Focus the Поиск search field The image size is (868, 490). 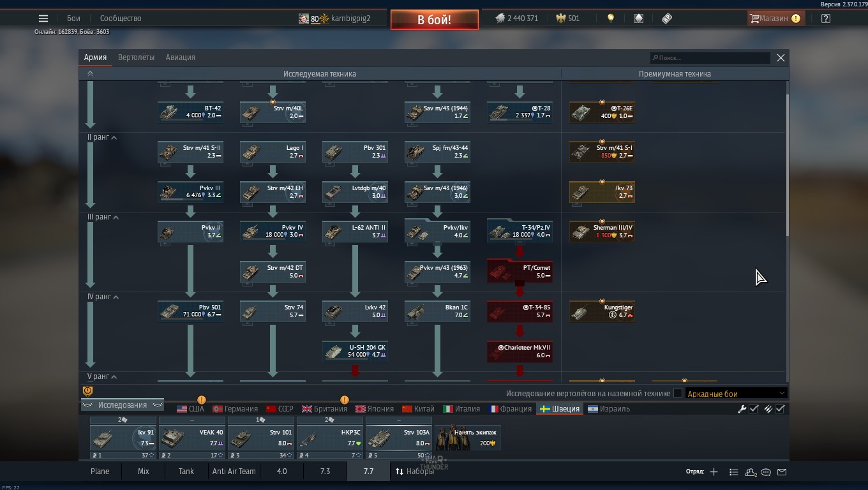(710, 57)
